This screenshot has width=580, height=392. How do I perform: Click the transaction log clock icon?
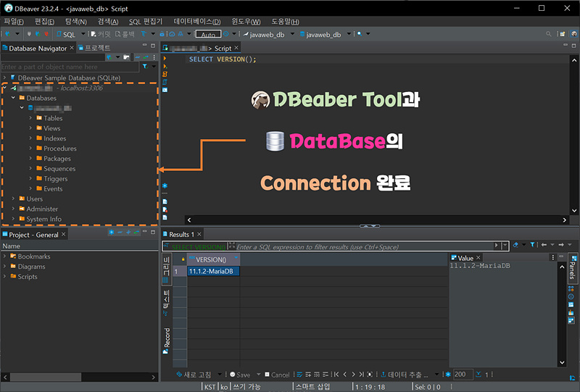225,34
